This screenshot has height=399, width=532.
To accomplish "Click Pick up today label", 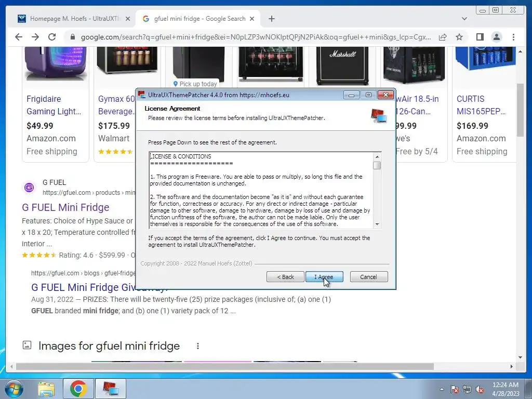I will click(x=195, y=84).
